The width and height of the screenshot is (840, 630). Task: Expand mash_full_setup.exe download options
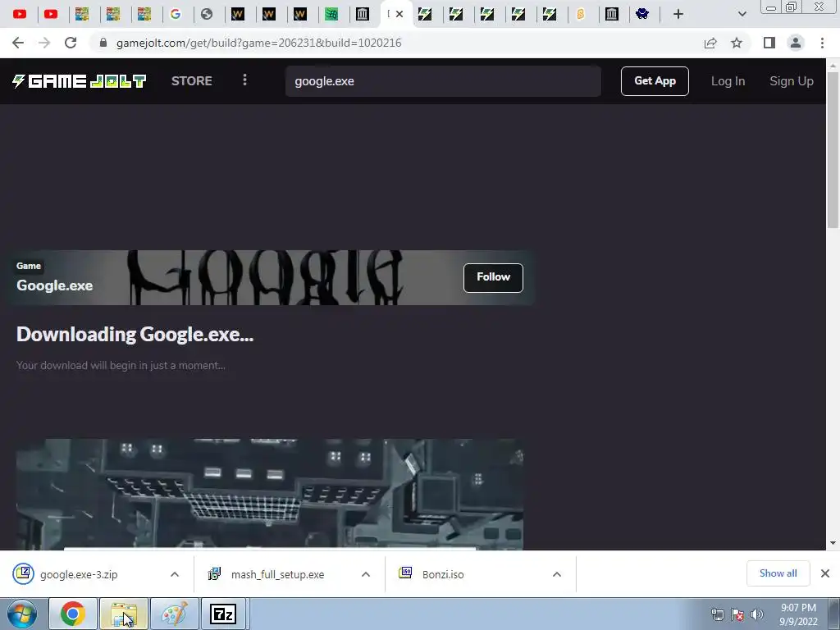366,574
